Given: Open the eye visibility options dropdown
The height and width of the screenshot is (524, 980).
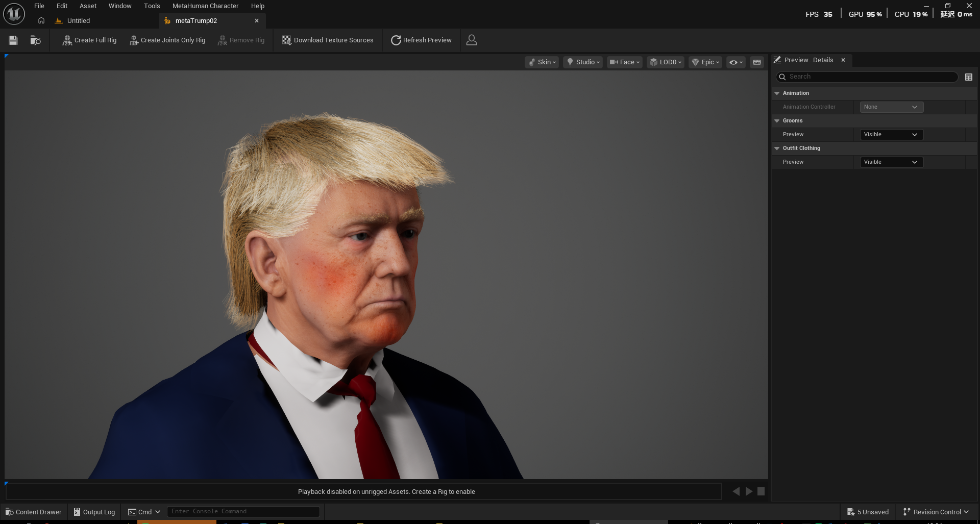Looking at the screenshot, I should (736, 62).
